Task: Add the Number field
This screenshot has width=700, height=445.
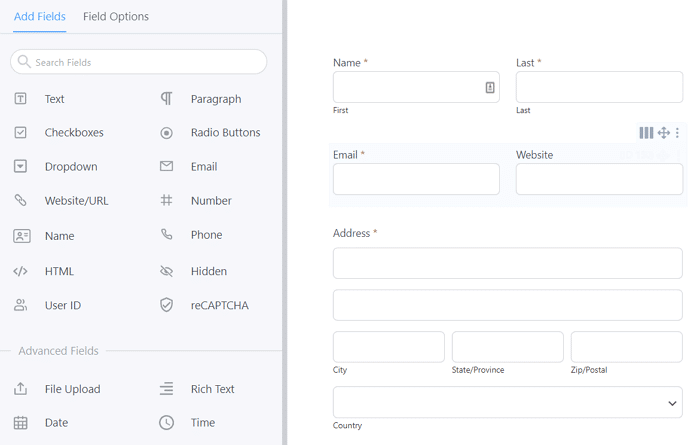Action: coord(210,201)
